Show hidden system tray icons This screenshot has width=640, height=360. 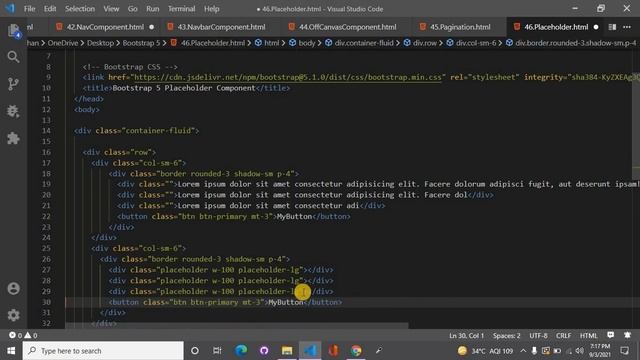[x=523, y=351]
